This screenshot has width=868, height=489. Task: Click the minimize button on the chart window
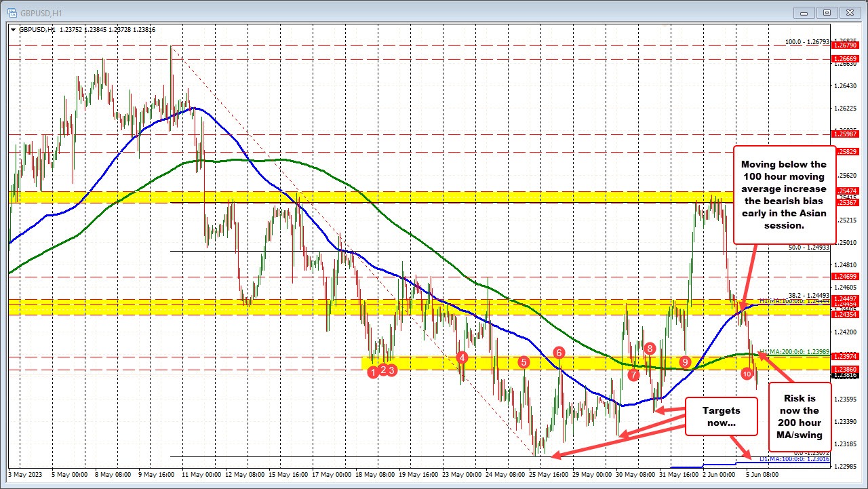(803, 12)
